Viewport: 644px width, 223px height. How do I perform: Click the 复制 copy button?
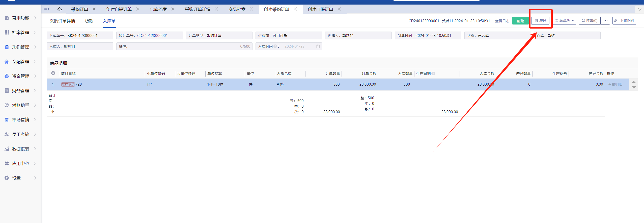coord(540,21)
